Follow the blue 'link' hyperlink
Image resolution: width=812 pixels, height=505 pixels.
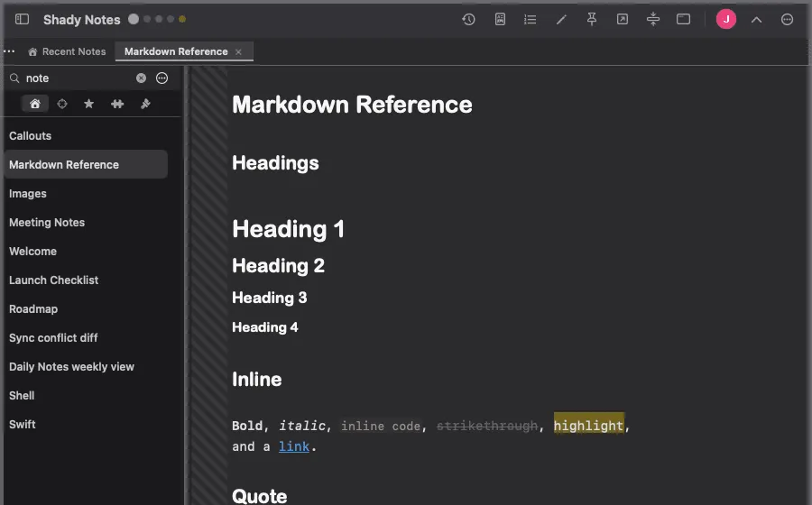click(x=293, y=446)
